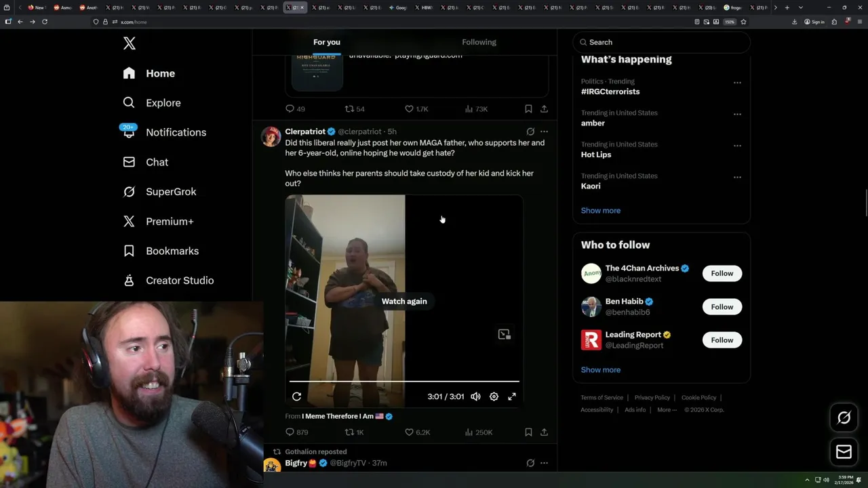
Task: Open more options for Kaori trend
Action: (737, 177)
